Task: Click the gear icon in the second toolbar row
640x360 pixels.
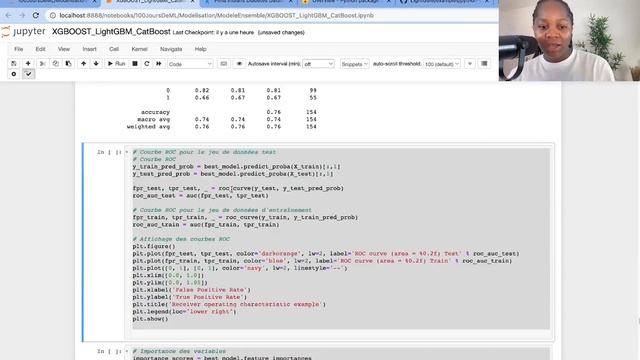Action: point(14,74)
